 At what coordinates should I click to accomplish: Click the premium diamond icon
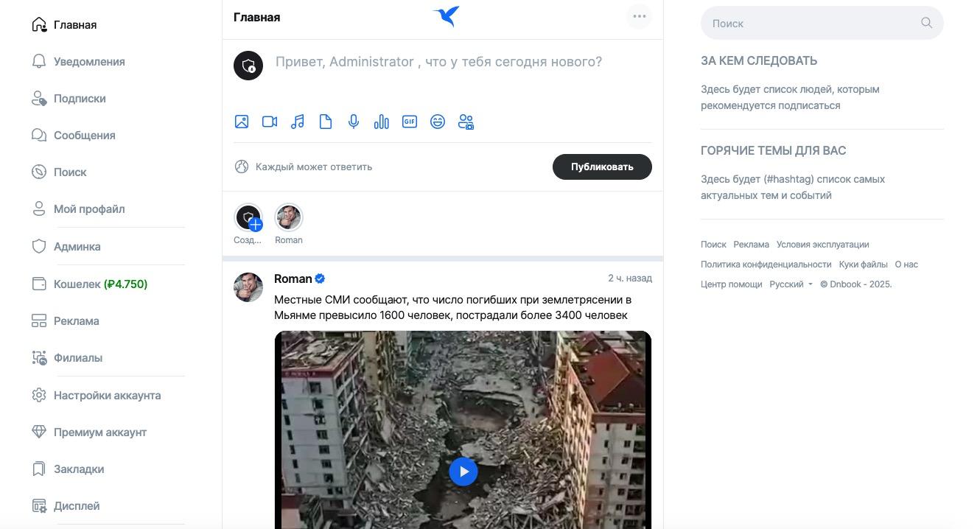[x=39, y=432]
